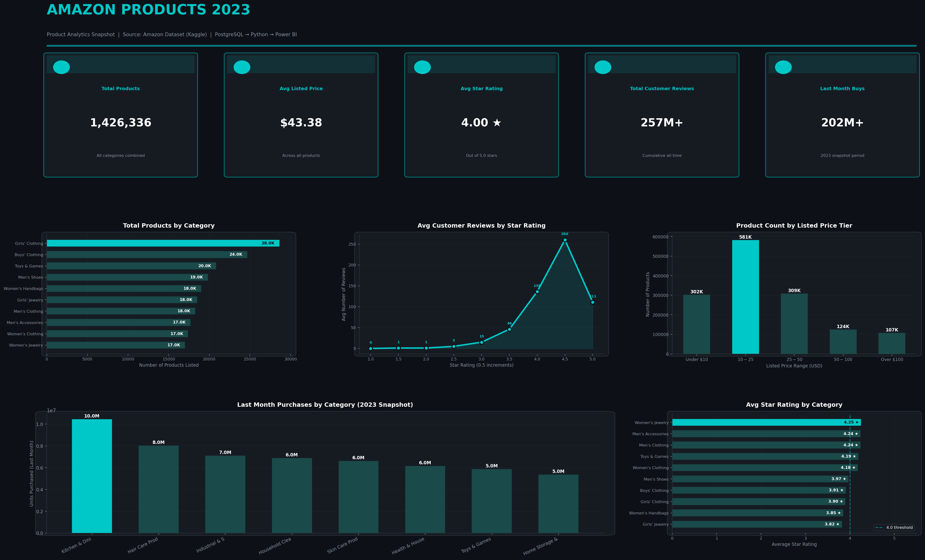Click the Under $10 bar showing 302K
Viewport: 925px width, 560px height.
pos(697,324)
